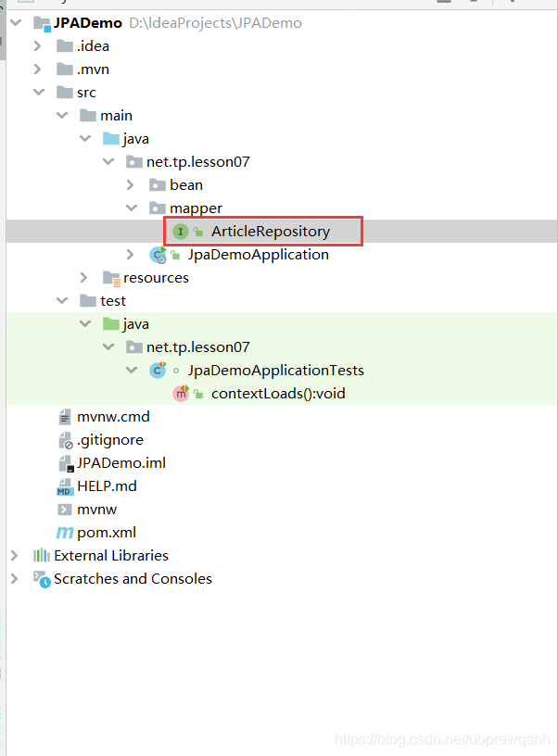Collapse the src folder
The width and height of the screenshot is (558, 756).
pos(39,92)
